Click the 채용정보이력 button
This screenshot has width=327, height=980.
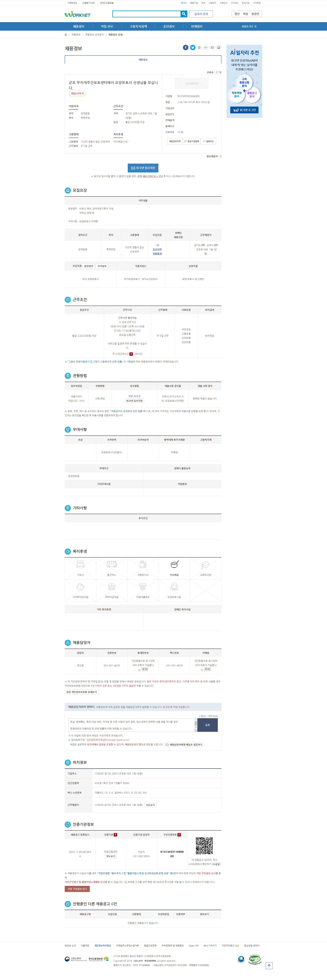(175, 141)
